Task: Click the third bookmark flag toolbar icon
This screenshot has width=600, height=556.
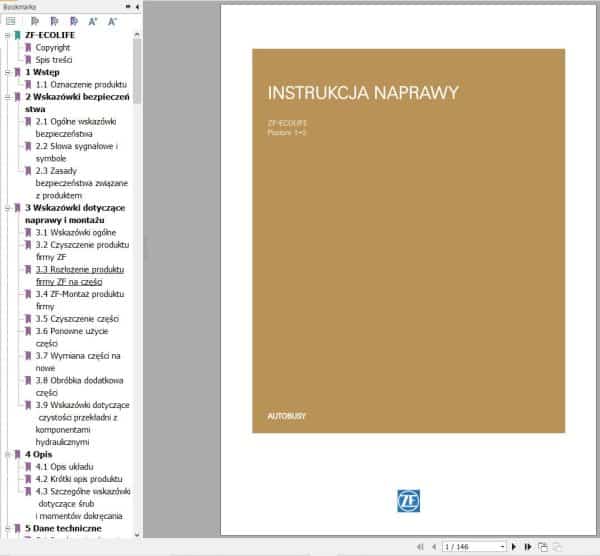Action: 72,20
